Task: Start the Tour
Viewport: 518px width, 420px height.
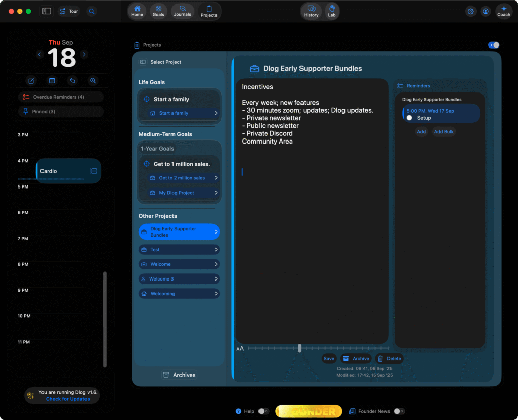Action: coord(69,11)
